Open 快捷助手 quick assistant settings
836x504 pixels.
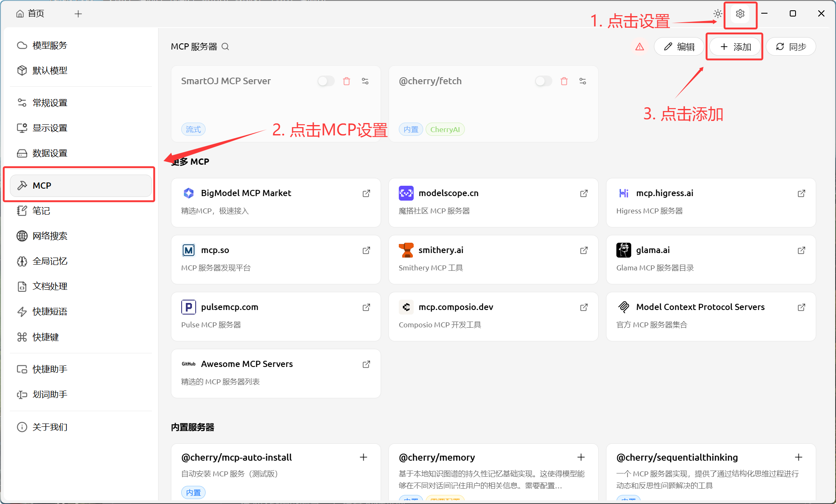[x=81, y=369]
